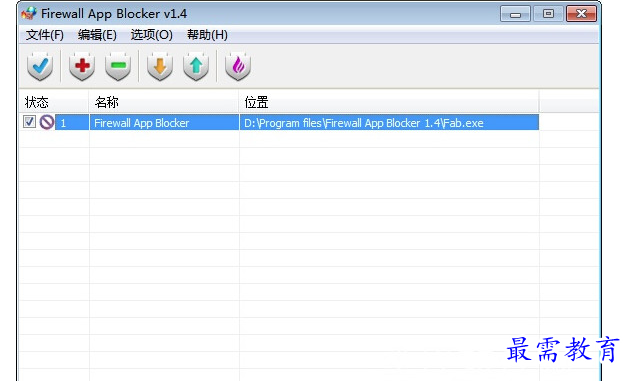Select the Fab.exe path cell

(x=389, y=123)
